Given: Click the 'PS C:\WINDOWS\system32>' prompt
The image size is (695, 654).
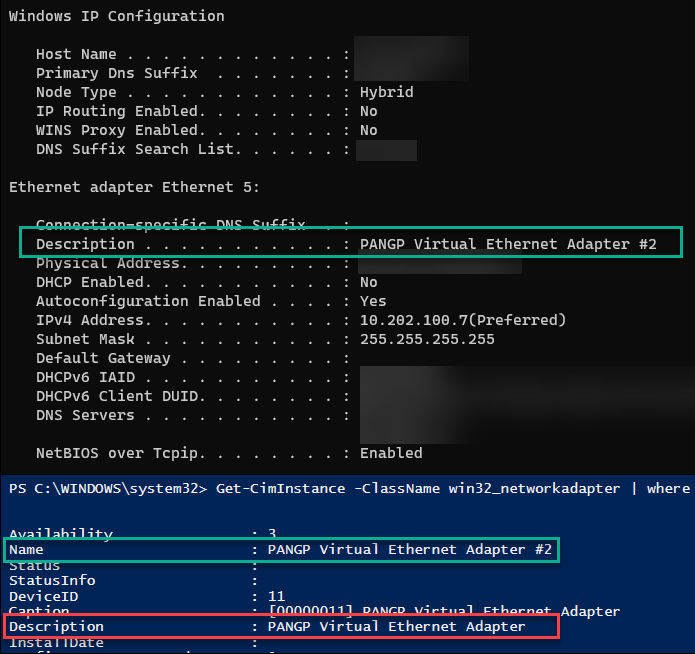Looking at the screenshot, I should pos(108,489).
